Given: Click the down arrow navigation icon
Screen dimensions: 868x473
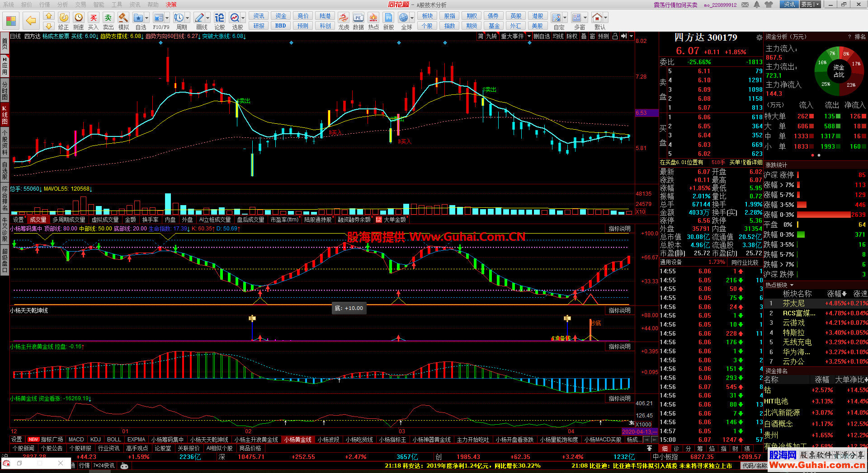Looking at the screenshot, I should coord(49,26).
